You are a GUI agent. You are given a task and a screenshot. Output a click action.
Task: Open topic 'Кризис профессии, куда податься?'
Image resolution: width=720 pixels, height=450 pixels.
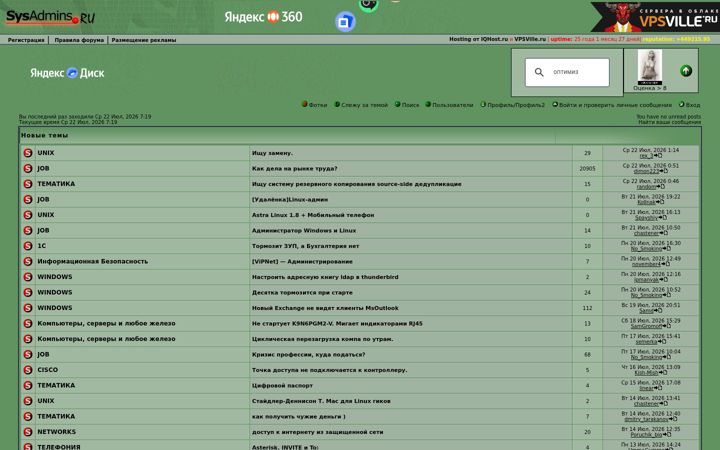(x=308, y=354)
